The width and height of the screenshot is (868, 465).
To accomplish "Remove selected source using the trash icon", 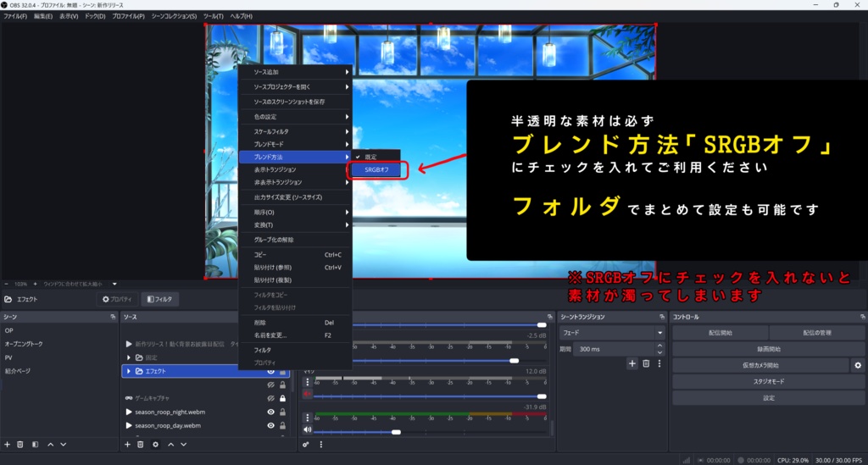I will pyautogui.click(x=140, y=445).
